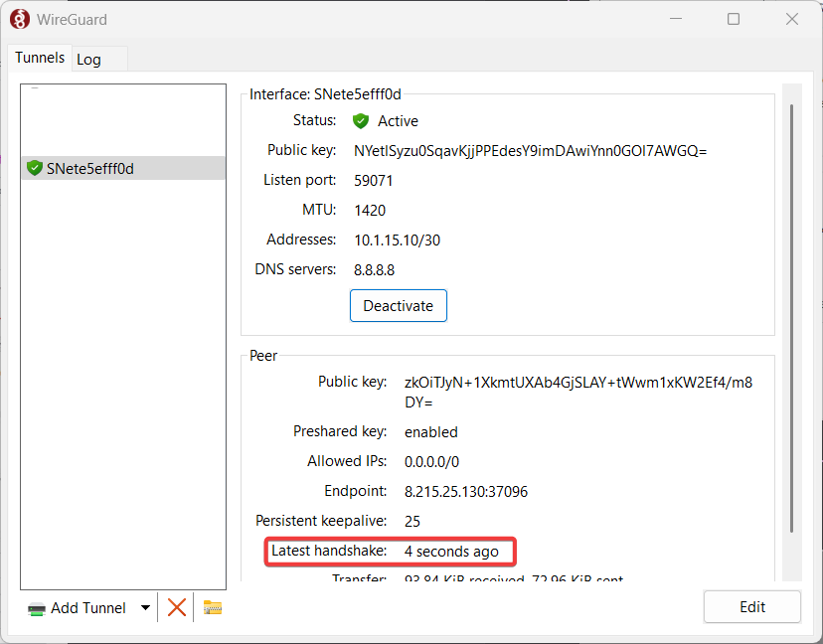Click the Allowed IPs value 0.0.0.0/0

431,462
